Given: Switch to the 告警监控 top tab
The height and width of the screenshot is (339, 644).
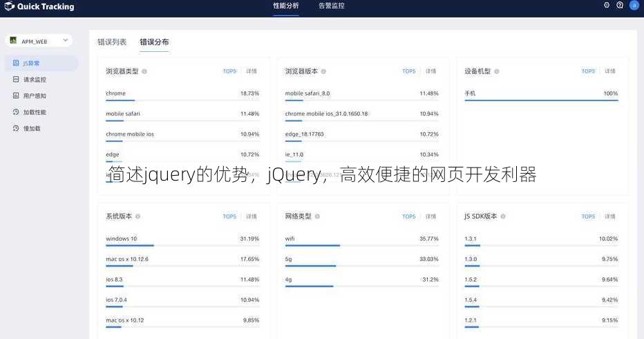Looking at the screenshot, I should pyautogui.click(x=332, y=6).
